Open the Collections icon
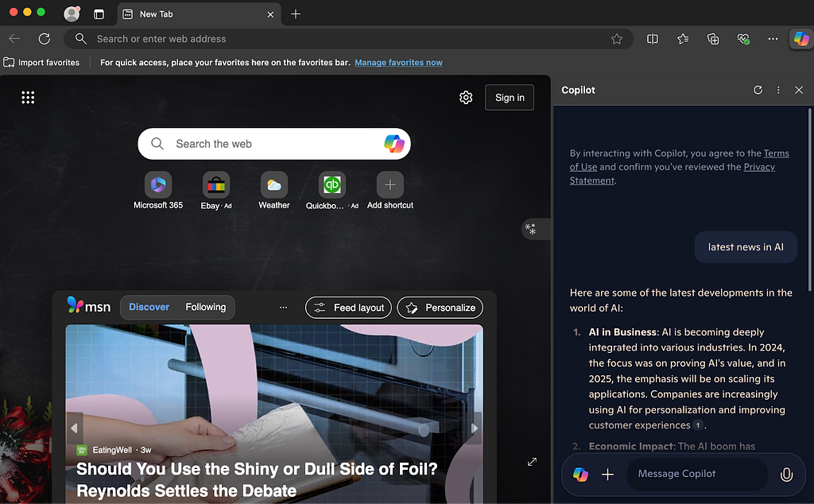814x504 pixels. [713, 39]
